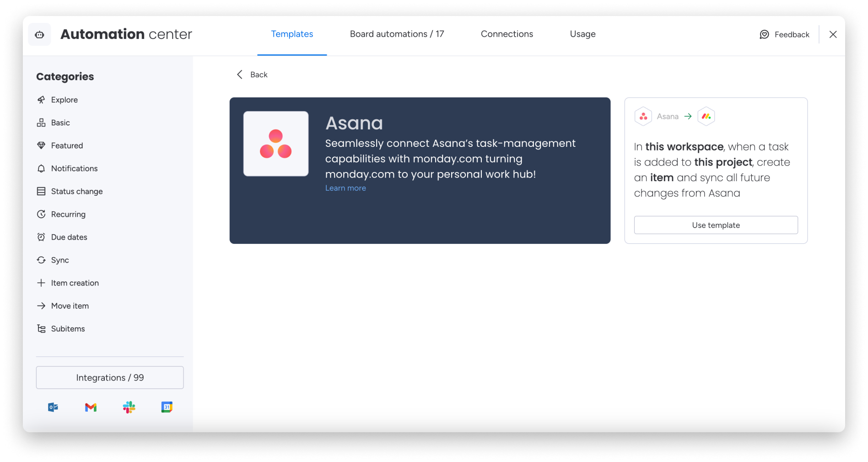Viewport: 868px width, 462px height.
Task: Follow the Learn more link
Action: point(345,188)
